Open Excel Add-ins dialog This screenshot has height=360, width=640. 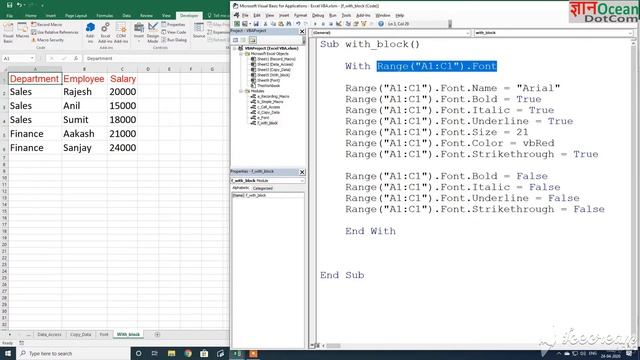(x=105, y=32)
